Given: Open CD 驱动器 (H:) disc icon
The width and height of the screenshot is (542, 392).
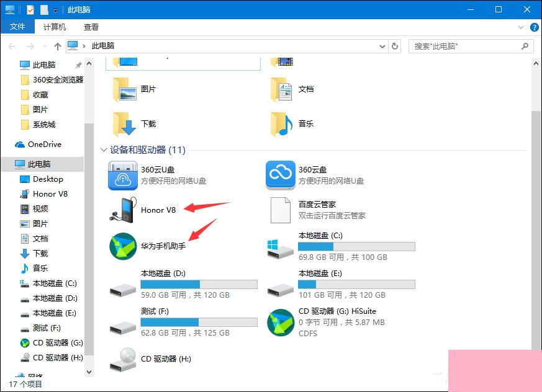Looking at the screenshot, I should tap(123, 360).
